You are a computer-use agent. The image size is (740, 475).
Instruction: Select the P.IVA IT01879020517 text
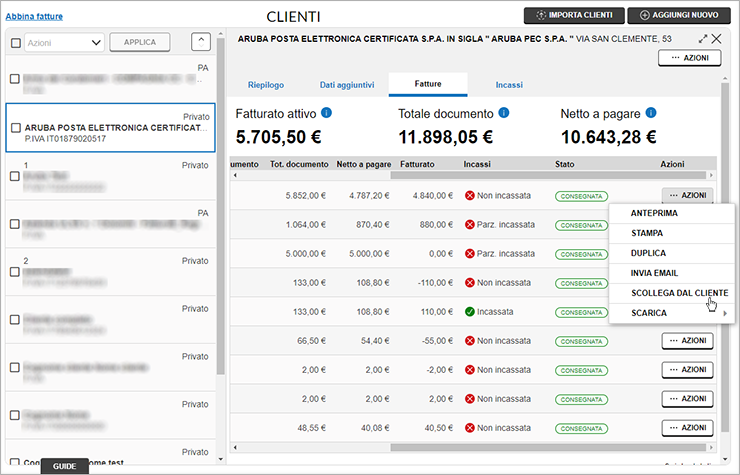pyautogui.click(x=65, y=139)
